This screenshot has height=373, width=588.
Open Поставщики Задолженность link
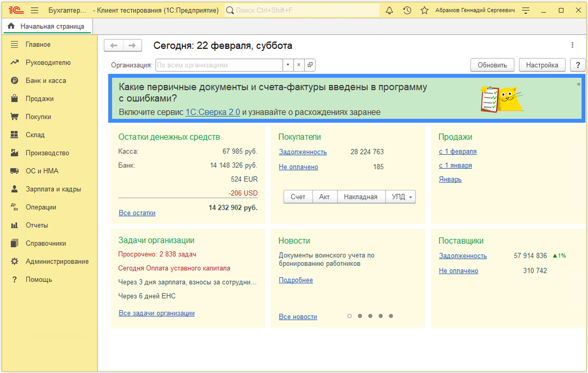pos(463,256)
